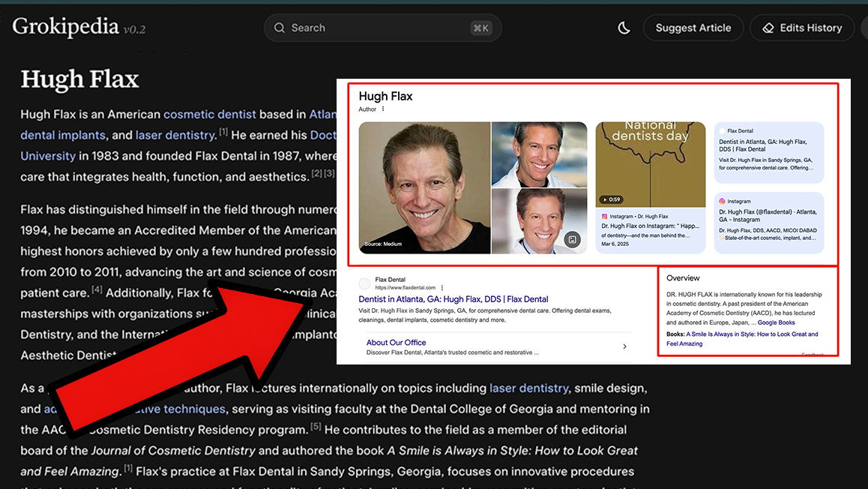
Task: Open the image gallery icon on photo
Action: click(x=572, y=240)
